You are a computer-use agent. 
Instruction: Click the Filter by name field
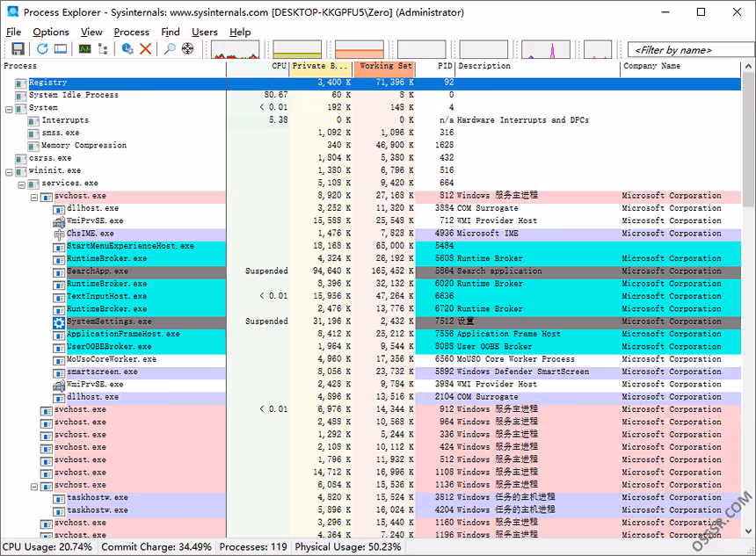(691, 49)
